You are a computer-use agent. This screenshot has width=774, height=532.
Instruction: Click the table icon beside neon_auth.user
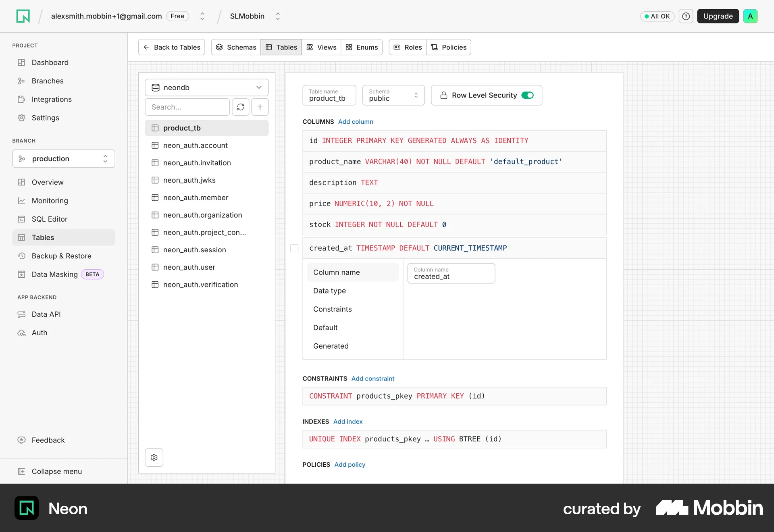[155, 267]
